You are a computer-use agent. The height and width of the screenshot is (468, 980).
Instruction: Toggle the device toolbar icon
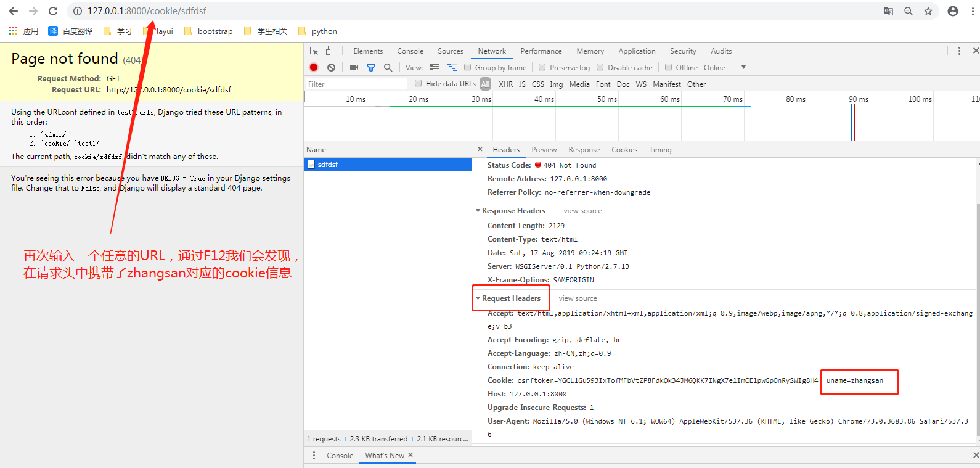pyautogui.click(x=330, y=51)
